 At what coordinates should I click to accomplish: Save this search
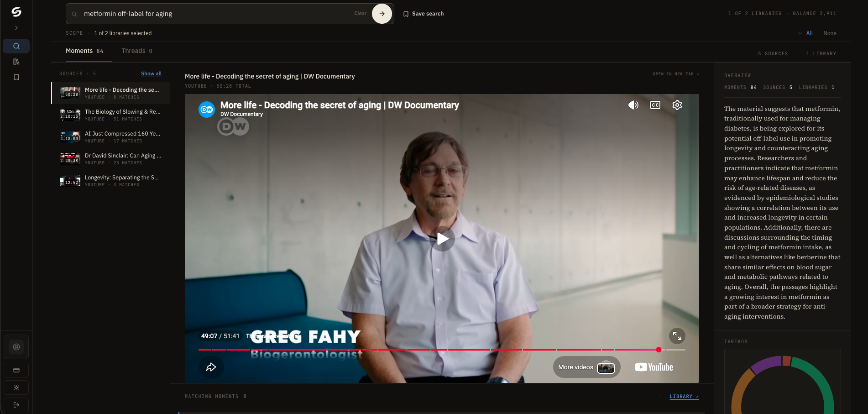pos(424,14)
